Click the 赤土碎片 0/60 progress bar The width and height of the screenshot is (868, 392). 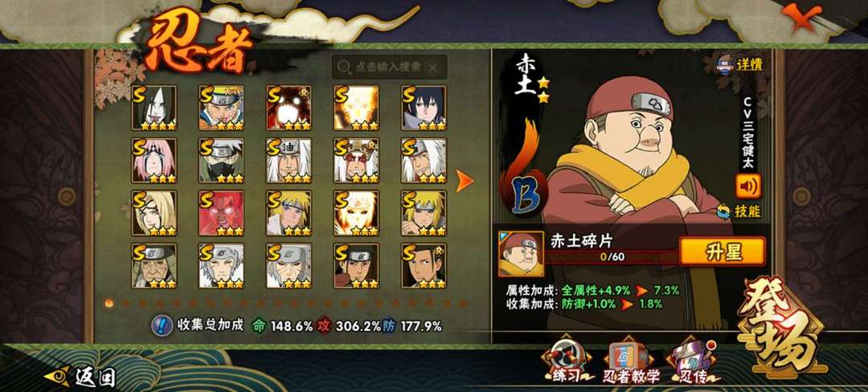pos(612,257)
